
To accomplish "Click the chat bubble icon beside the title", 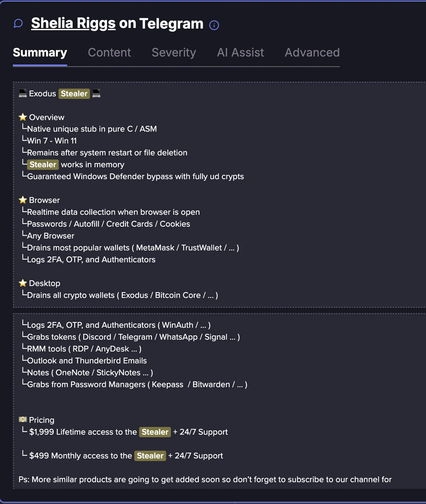I will click(x=18, y=23).
